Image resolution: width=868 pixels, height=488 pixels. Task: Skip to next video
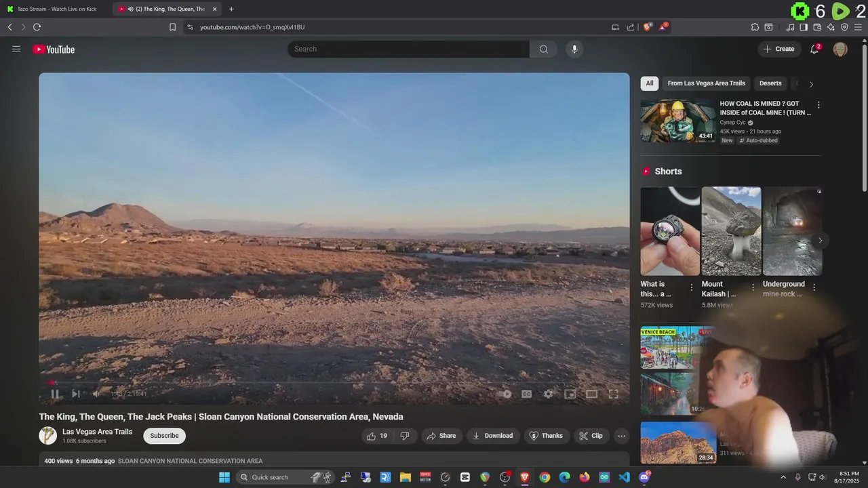[x=76, y=394]
